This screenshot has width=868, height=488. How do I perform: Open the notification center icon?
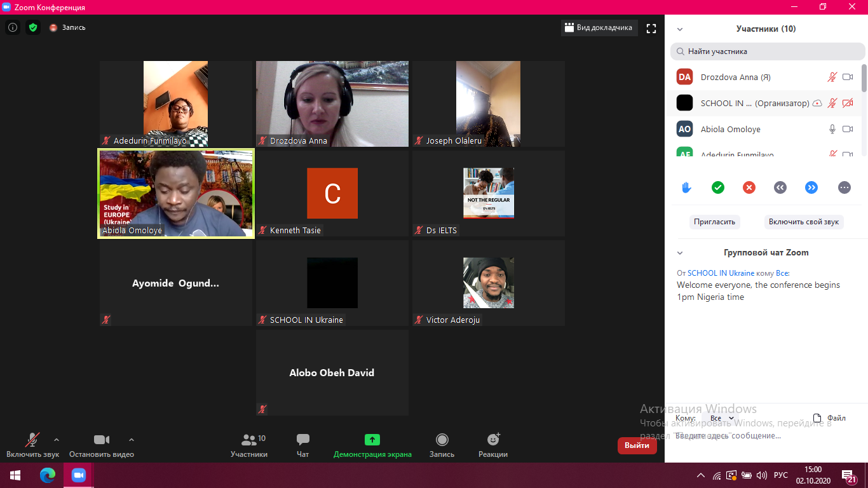pos(850,475)
